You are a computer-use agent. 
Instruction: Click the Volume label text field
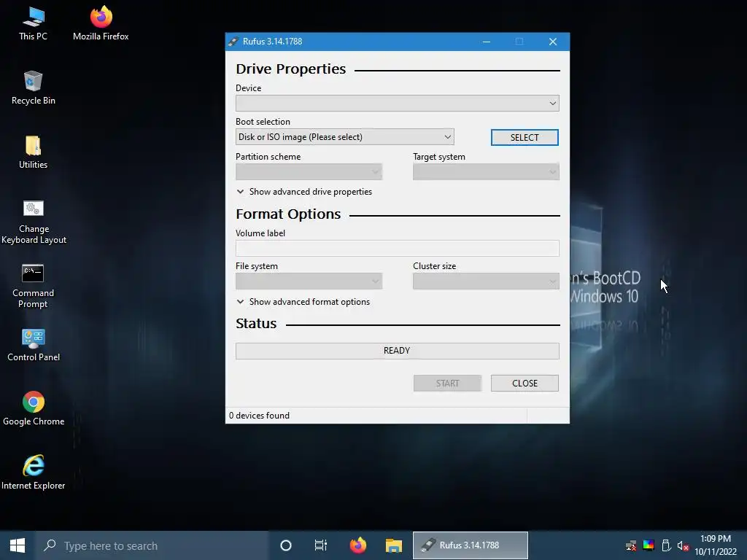tap(398, 248)
